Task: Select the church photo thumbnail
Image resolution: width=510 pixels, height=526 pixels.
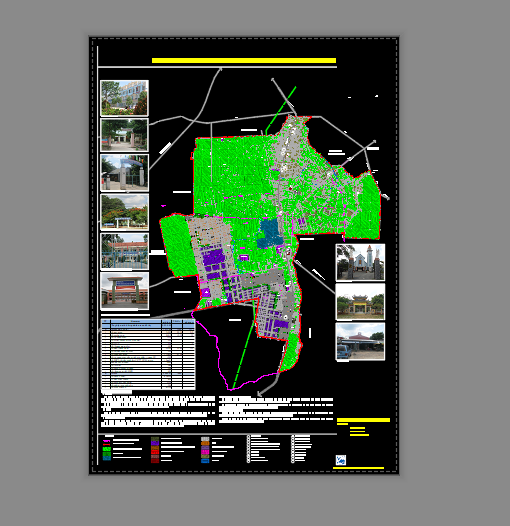Action: [360, 262]
